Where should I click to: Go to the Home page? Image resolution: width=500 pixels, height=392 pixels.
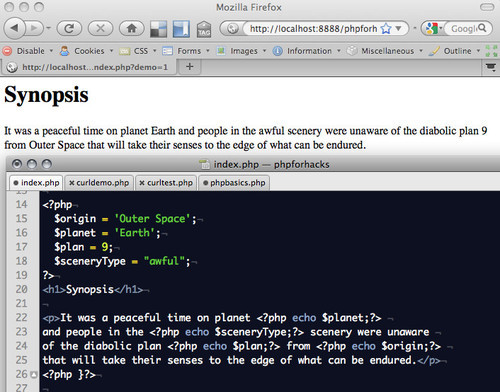tap(131, 29)
